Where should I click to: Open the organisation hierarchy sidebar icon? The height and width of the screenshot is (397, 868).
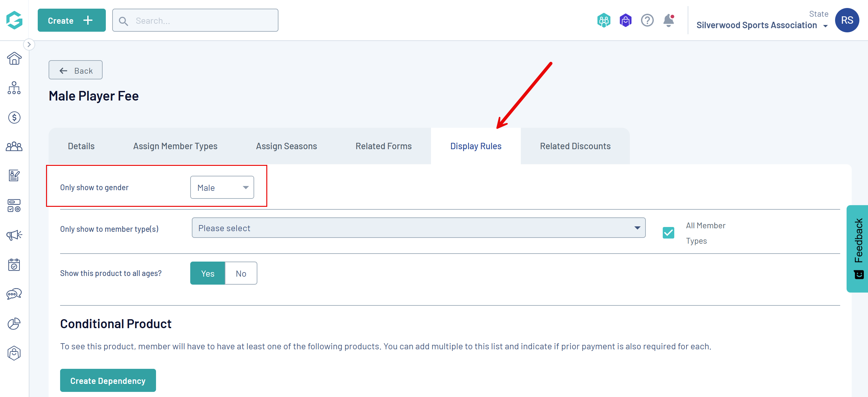[14, 88]
